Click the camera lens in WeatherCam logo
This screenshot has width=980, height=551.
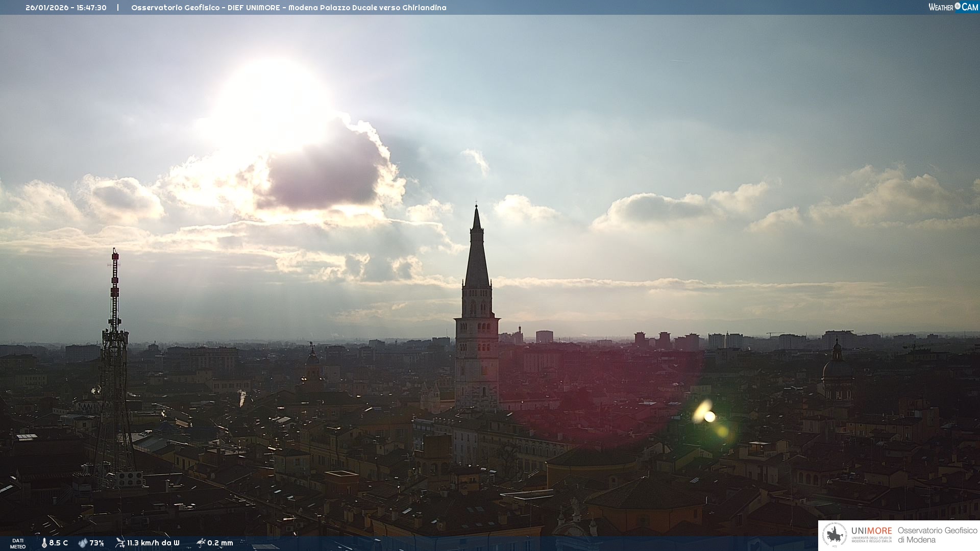tap(958, 6)
